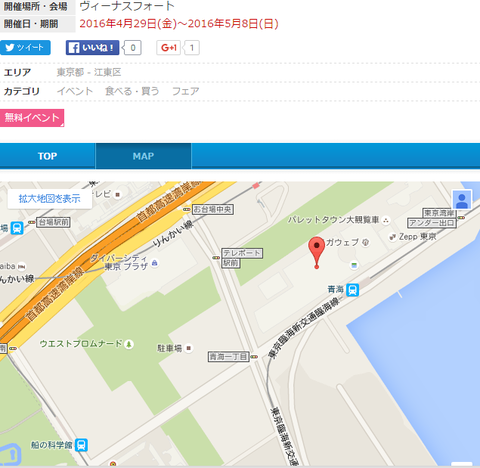Open the 食べる・買う category link
Screen dimensions: 480x468
coord(132,91)
